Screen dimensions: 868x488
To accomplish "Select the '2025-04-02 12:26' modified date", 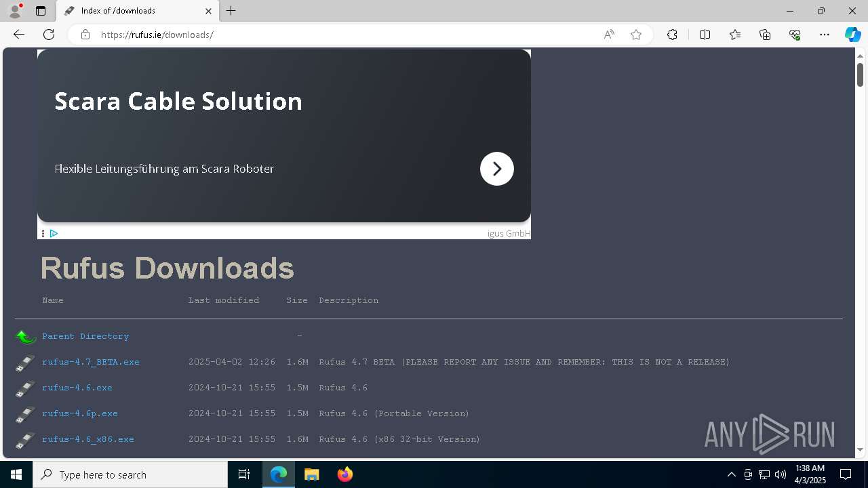I will [232, 362].
